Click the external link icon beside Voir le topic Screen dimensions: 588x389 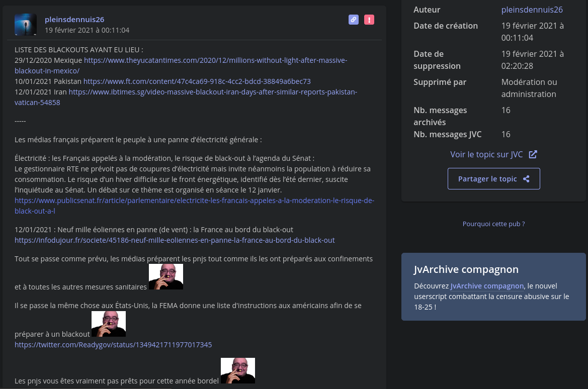point(533,154)
